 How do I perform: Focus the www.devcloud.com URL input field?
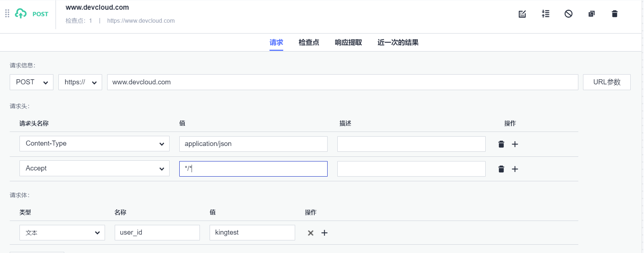pyautogui.click(x=342, y=82)
